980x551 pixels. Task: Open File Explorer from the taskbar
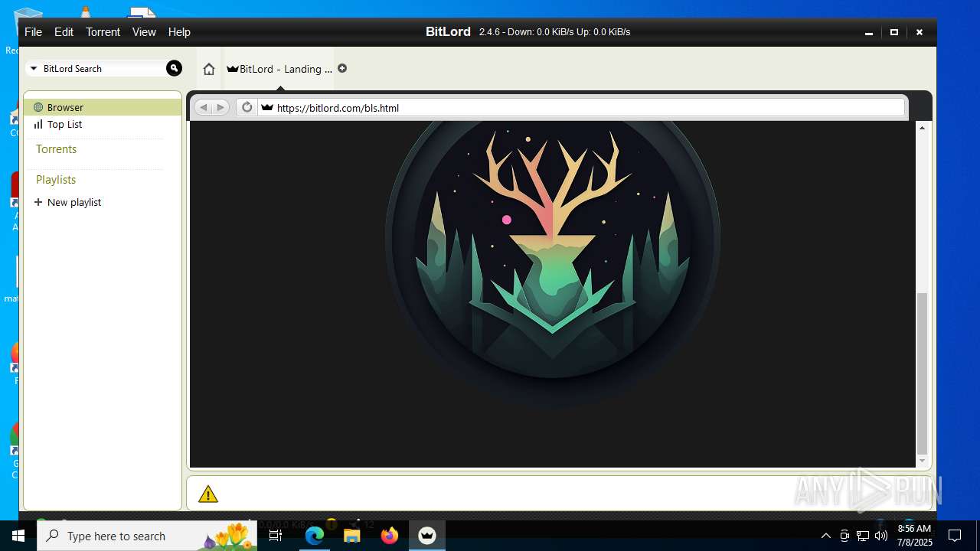pos(352,536)
